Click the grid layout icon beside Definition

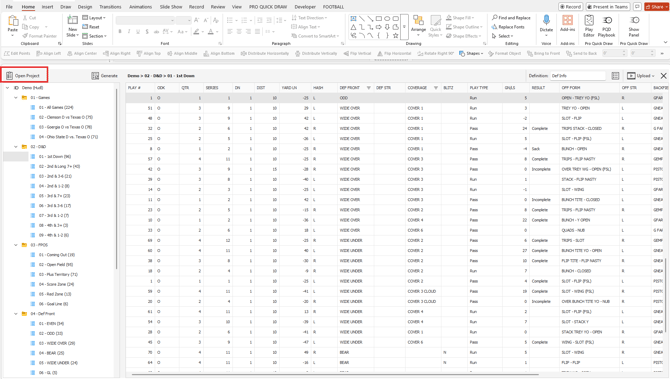[x=615, y=76]
